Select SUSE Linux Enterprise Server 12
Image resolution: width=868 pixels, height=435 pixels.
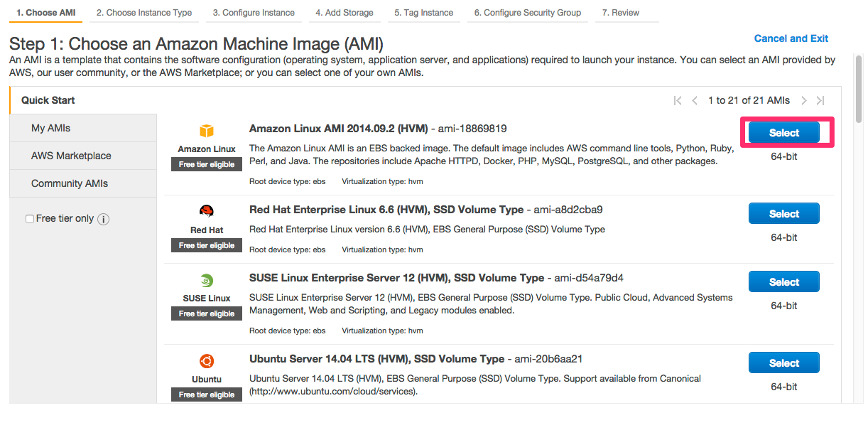tap(784, 282)
